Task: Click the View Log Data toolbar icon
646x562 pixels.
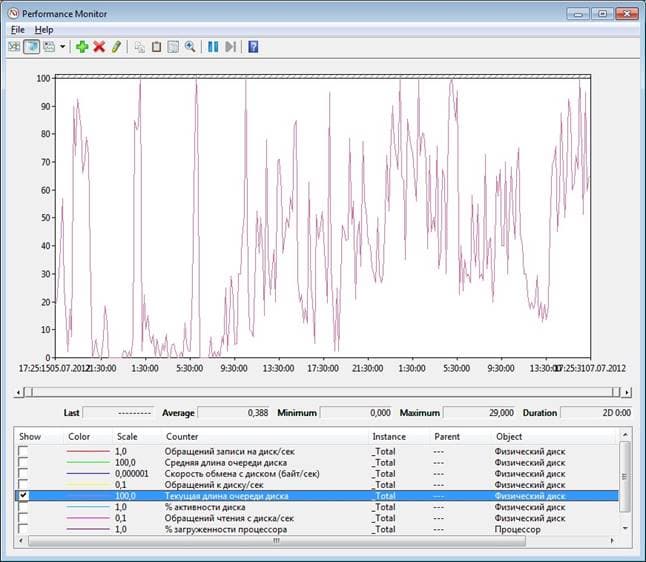Action: 31,47
